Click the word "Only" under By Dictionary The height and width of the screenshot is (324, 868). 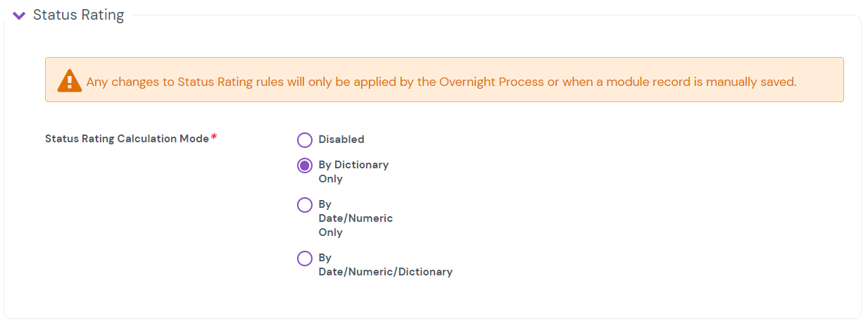coord(330,179)
